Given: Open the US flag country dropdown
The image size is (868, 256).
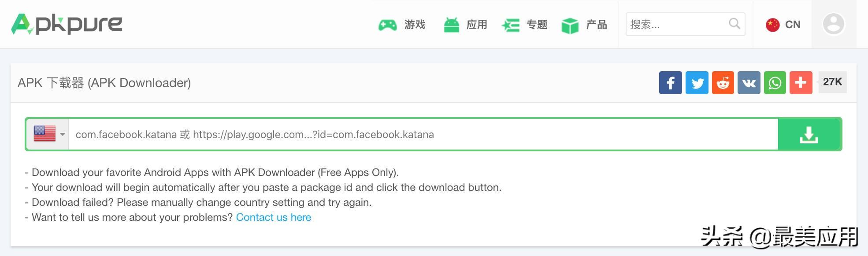Looking at the screenshot, I should point(48,134).
